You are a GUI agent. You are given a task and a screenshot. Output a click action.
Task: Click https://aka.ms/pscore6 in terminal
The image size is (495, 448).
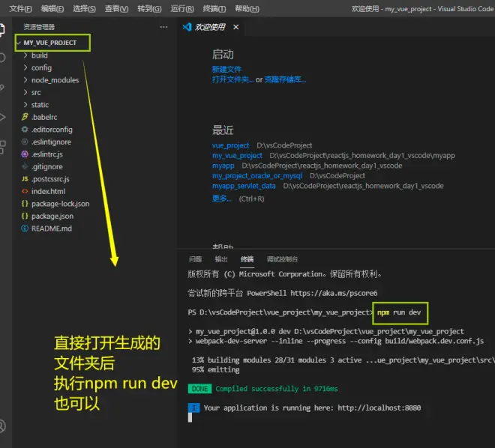[x=334, y=293]
